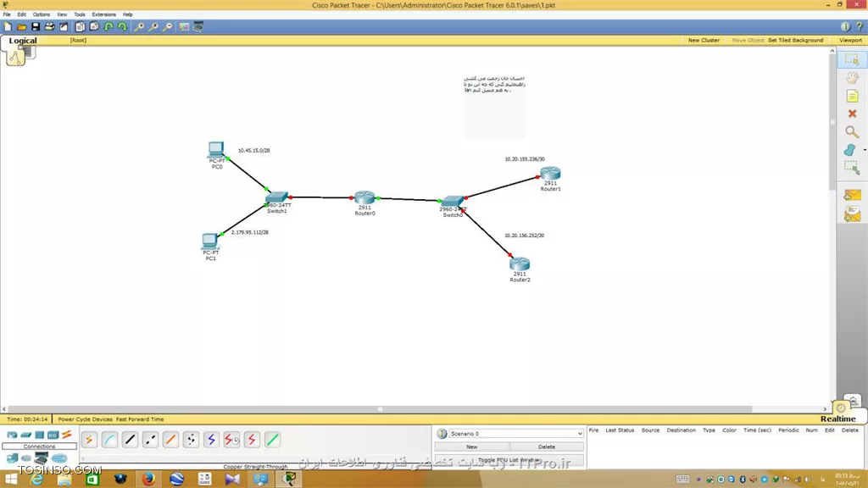
Task: Open the Scenario 0 dropdown
Action: coord(516,434)
